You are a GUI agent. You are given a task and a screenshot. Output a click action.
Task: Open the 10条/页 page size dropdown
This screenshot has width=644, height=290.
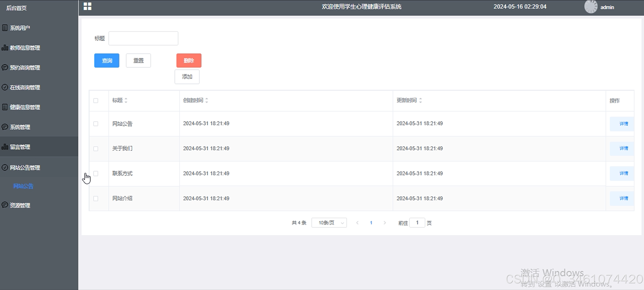(329, 223)
